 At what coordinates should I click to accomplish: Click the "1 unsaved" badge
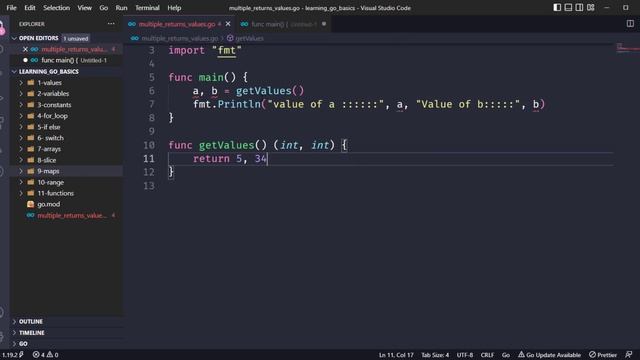[x=76, y=38]
